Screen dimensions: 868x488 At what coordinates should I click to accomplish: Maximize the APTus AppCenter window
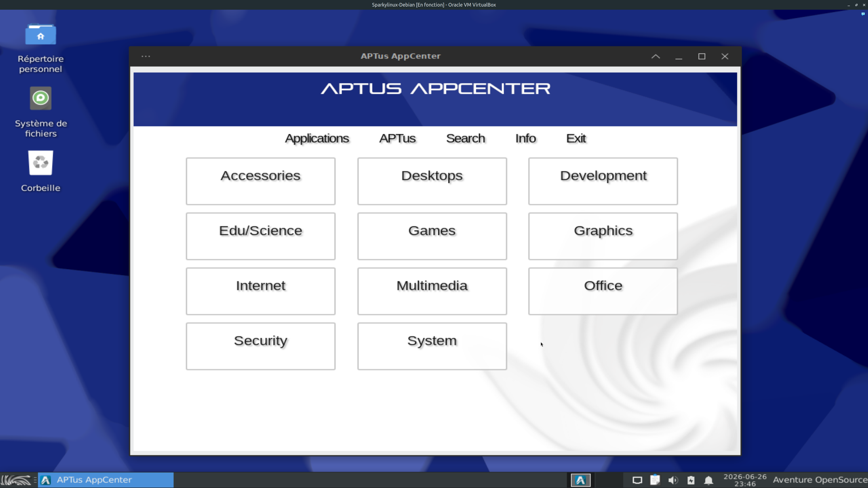[702, 56]
